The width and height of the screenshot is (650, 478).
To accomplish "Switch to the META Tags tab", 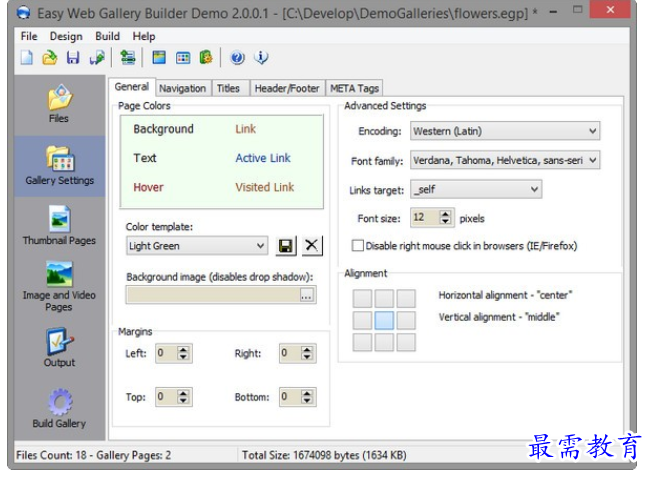I will [x=354, y=88].
